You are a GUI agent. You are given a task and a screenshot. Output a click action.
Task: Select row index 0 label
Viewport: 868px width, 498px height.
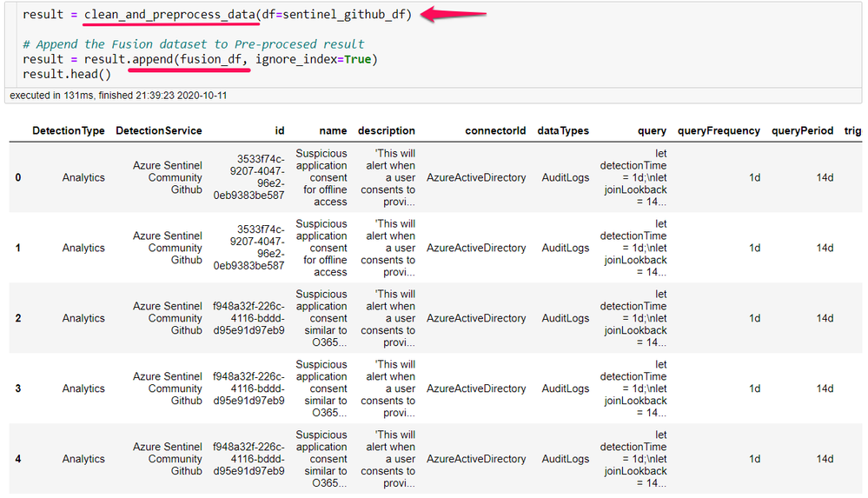(x=18, y=178)
